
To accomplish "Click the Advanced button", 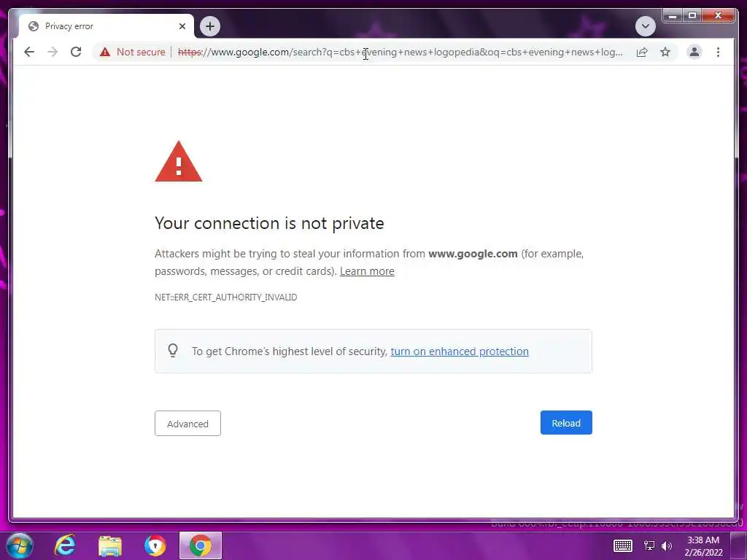I will tap(187, 424).
